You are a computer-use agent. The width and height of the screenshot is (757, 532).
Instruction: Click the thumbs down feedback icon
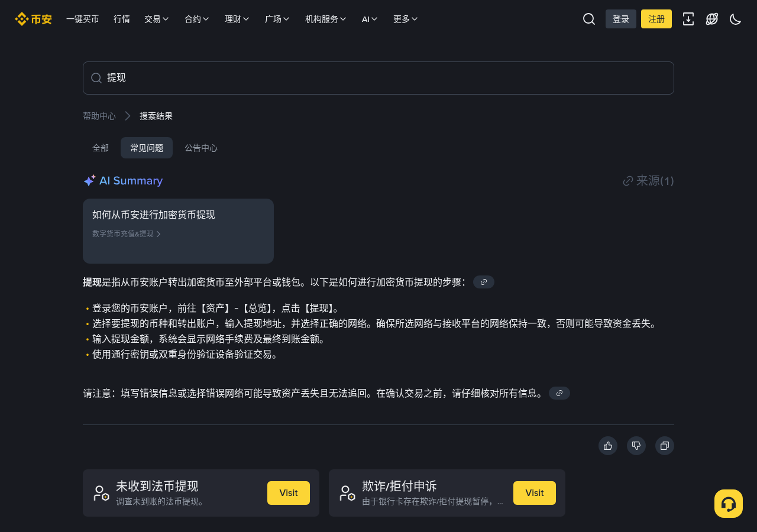[x=636, y=446]
